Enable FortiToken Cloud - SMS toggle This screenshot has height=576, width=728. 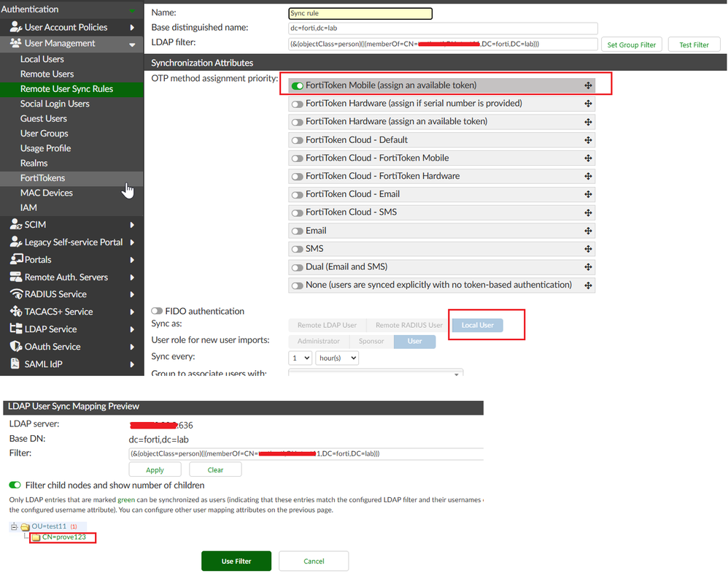[x=297, y=212]
